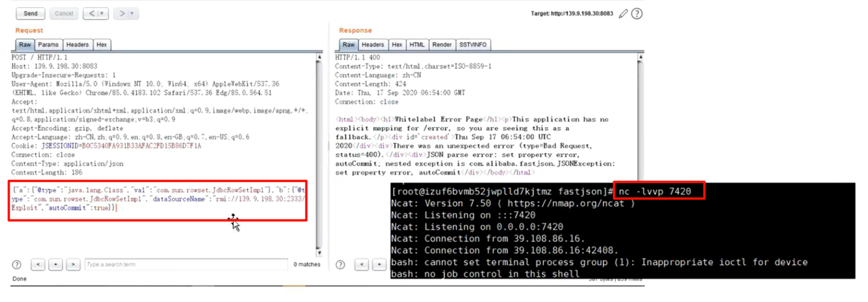This screenshot has height=302, width=868.
Task: Open the SSTVINFO tab
Action: [x=473, y=45]
